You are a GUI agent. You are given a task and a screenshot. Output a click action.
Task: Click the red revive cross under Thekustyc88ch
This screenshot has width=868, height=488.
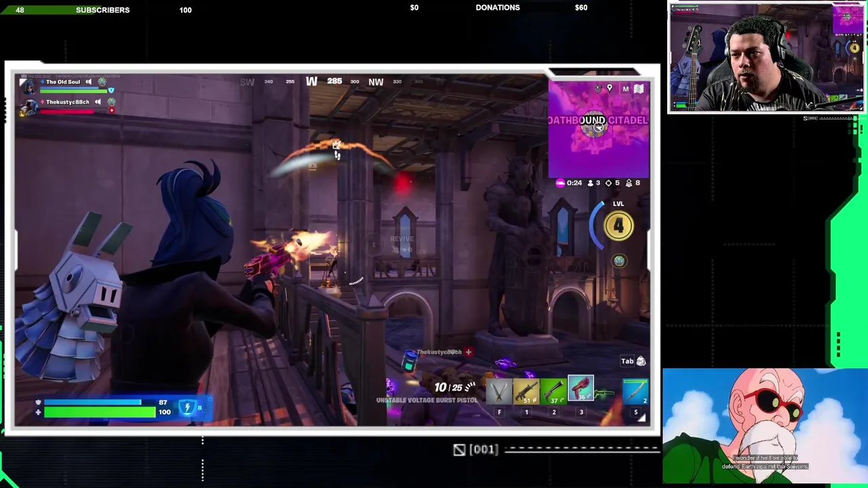tap(111, 110)
